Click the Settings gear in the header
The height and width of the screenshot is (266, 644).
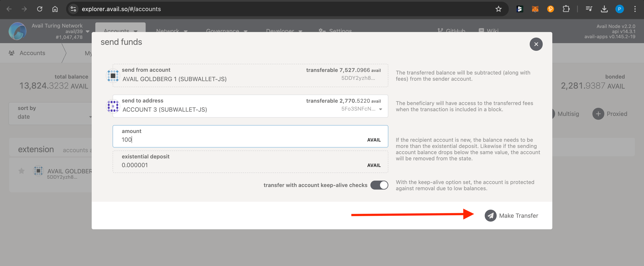[322, 31]
